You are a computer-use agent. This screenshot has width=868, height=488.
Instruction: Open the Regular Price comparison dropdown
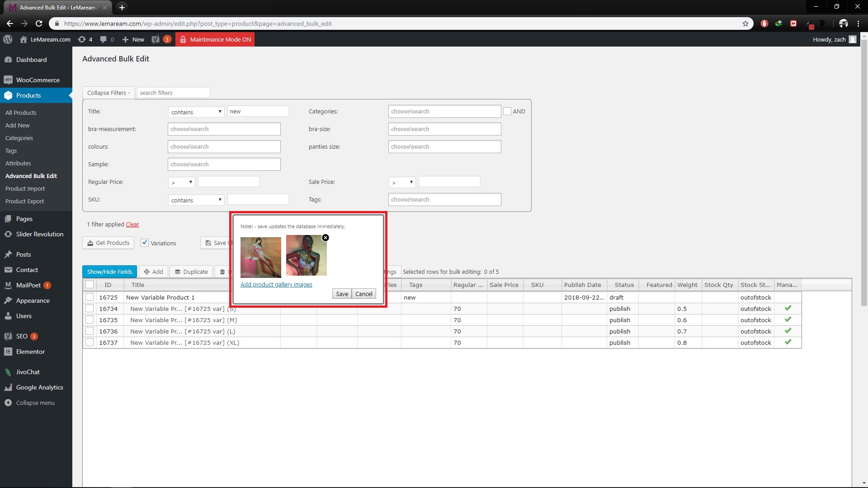182,182
